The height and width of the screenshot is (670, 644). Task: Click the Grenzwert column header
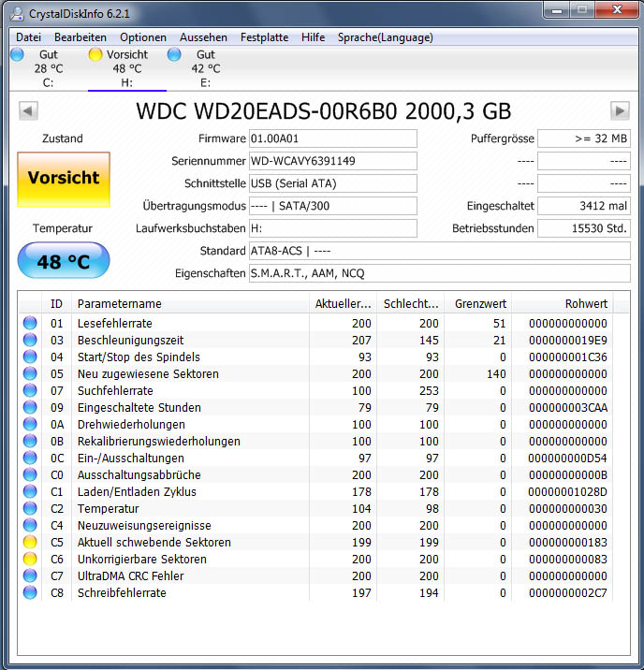tap(478, 303)
